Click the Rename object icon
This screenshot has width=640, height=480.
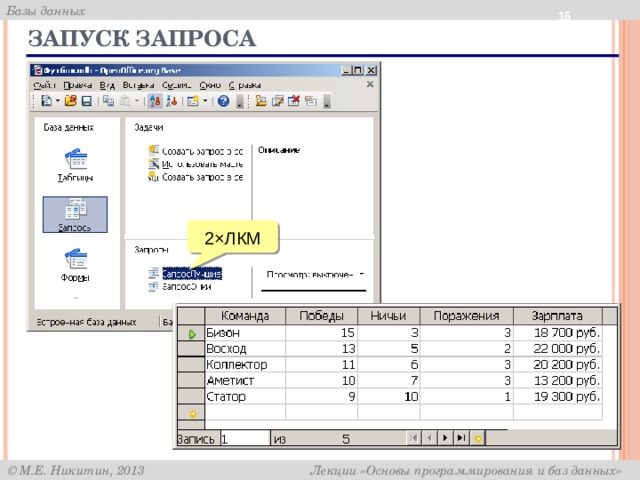coord(311,101)
